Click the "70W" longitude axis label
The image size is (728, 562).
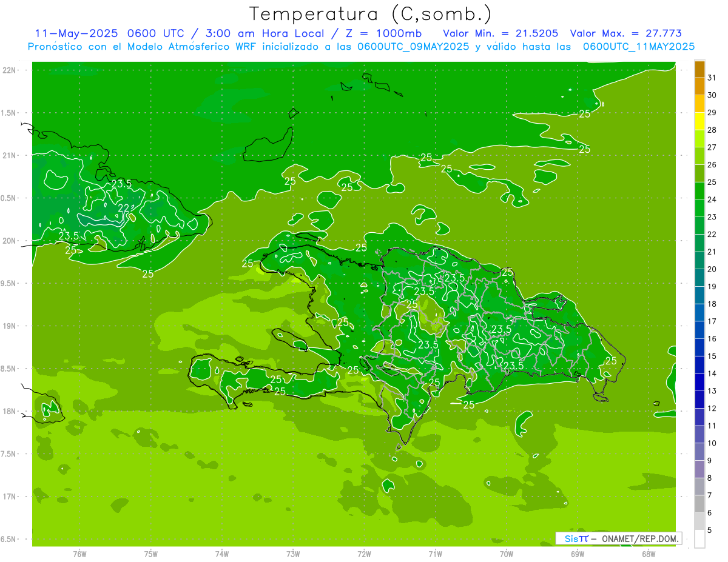(507, 554)
